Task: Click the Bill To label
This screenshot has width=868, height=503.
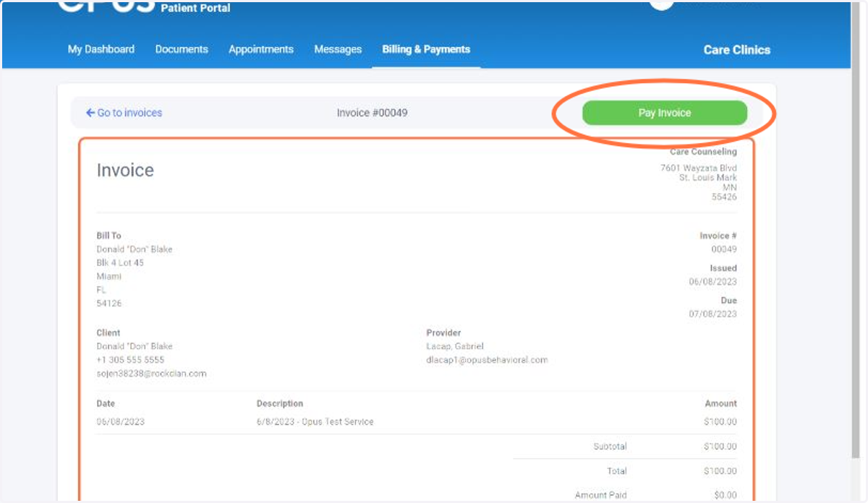Action: (109, 236)
